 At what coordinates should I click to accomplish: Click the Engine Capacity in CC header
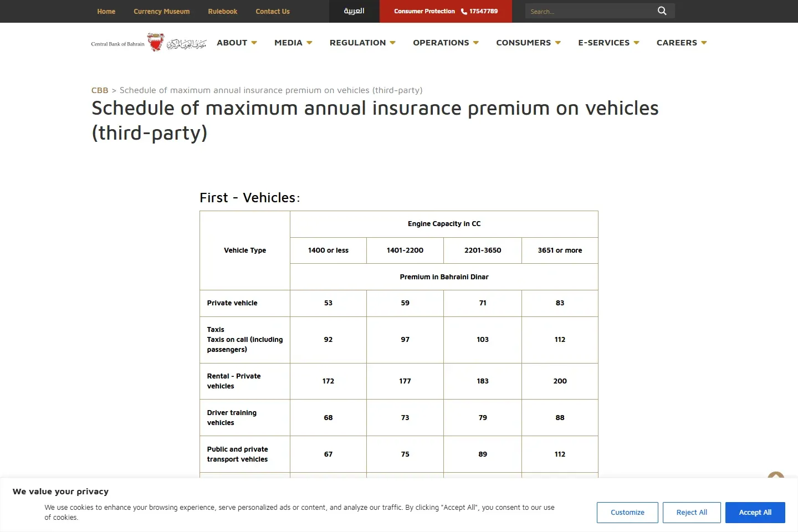point(444,224)
